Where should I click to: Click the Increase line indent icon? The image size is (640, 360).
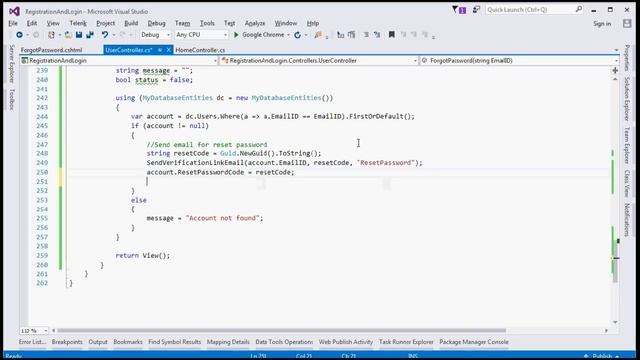pos(351,35)
